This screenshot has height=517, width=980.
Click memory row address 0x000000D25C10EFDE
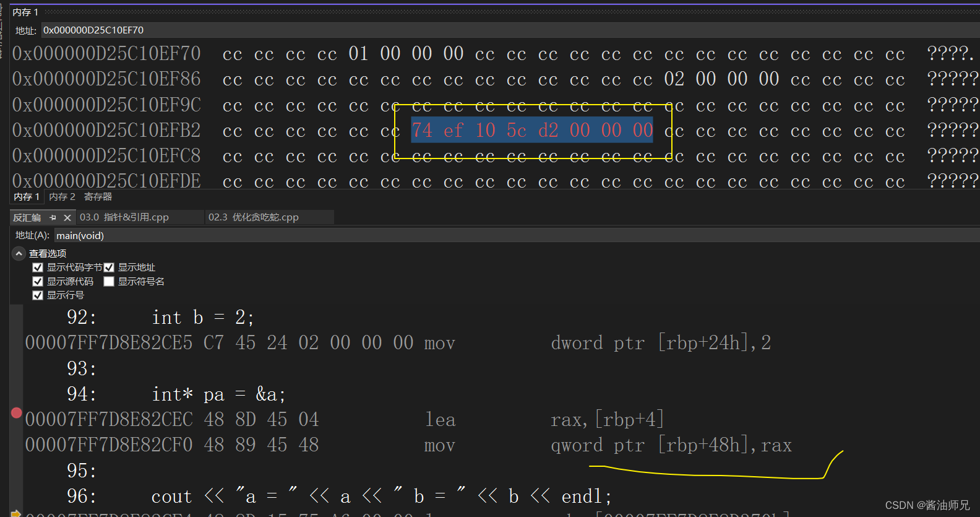tap(106, 181)
